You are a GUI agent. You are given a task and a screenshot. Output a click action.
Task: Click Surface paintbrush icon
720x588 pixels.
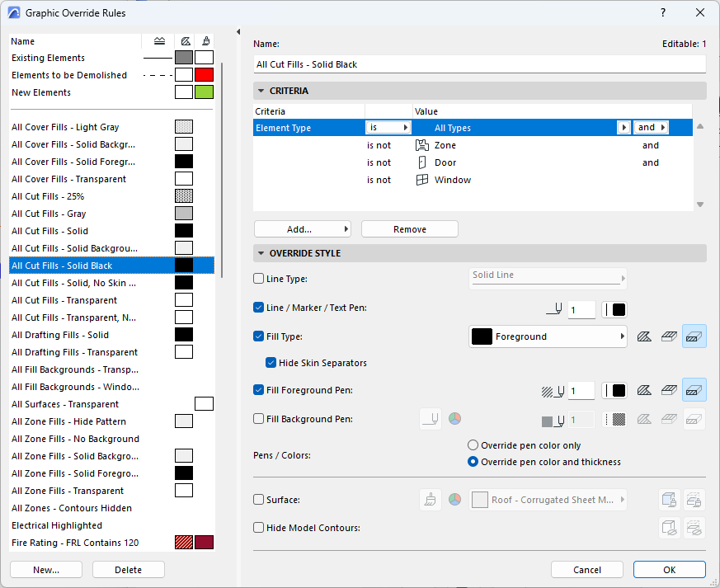click(x=431, y=500)
